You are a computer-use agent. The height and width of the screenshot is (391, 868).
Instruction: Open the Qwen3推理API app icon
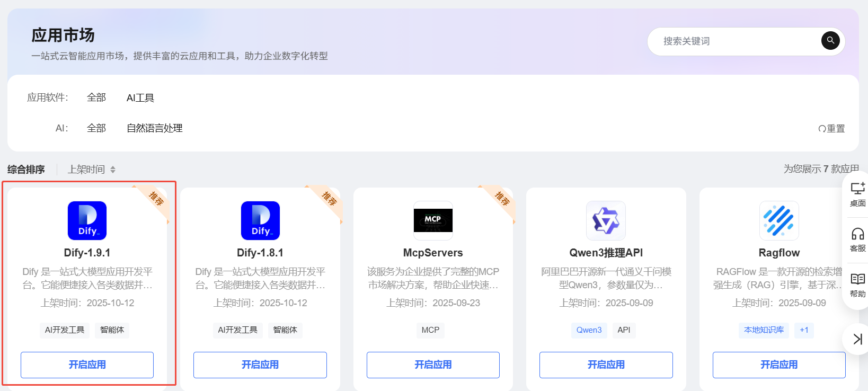[x=606, y=220]
